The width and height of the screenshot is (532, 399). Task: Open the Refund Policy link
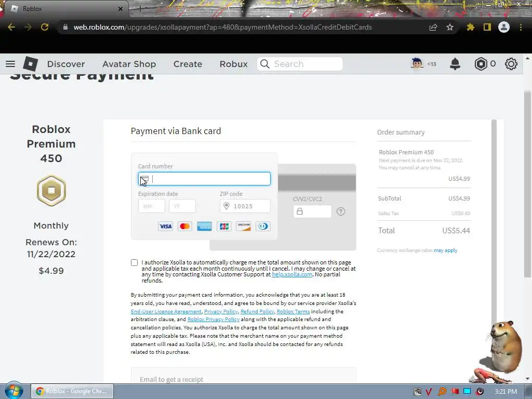click(x=257, y=312)
